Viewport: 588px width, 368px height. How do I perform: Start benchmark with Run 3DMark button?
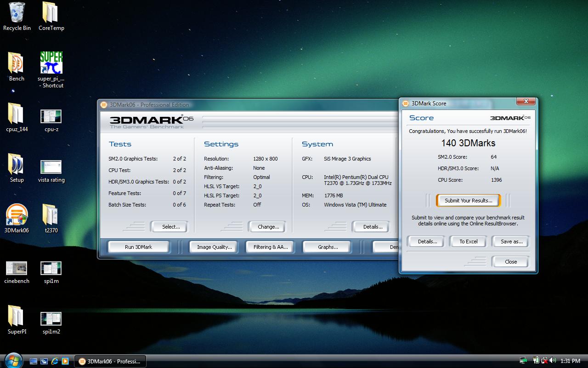pyautogui.click(x=138, y=247)
